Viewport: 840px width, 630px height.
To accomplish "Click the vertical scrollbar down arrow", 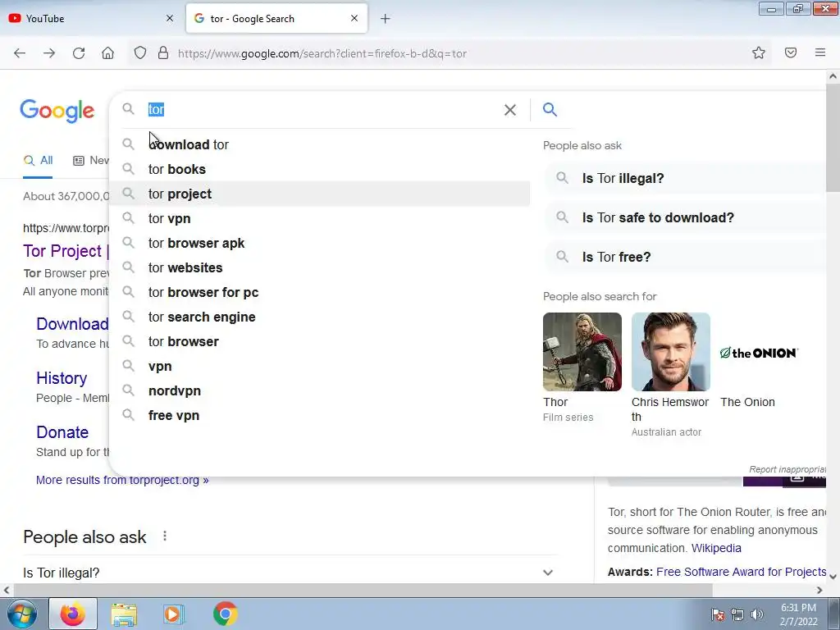I will click(x=833, y=577).
